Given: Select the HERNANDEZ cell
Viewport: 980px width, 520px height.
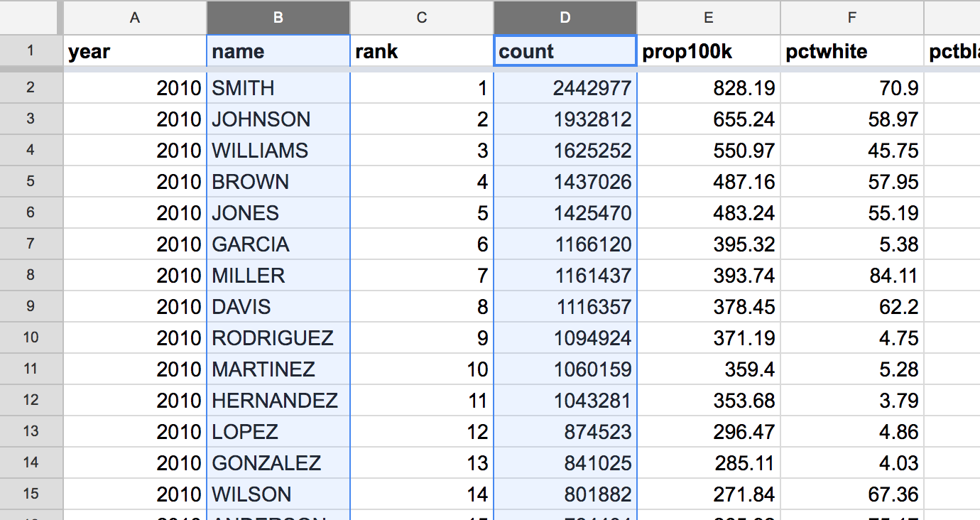Looking at the screenshot, I should 278,401.
